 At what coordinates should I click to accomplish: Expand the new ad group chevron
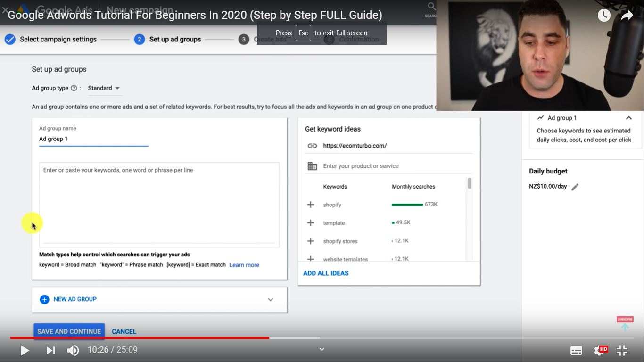tap(271, 299)
